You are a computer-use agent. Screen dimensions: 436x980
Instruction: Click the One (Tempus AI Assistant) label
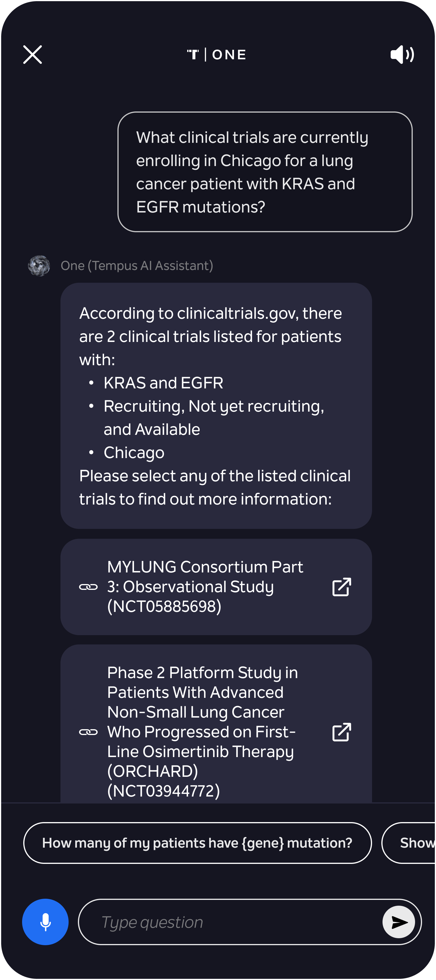pos(137,266)
